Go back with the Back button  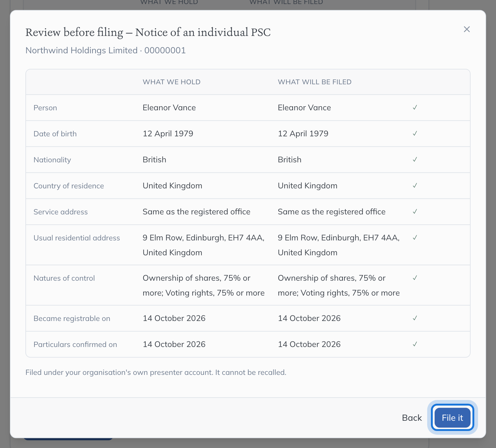point(412,418)
